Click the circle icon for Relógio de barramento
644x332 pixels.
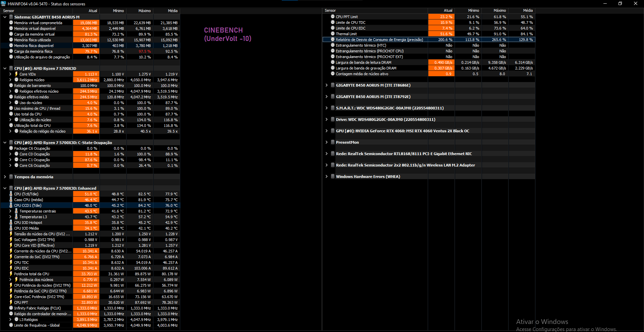(x=11, y=86)
